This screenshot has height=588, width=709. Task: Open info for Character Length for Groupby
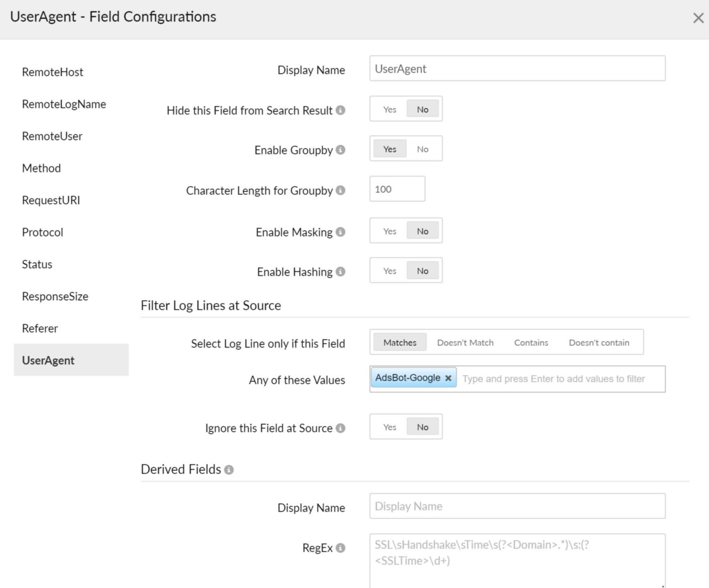340,191
